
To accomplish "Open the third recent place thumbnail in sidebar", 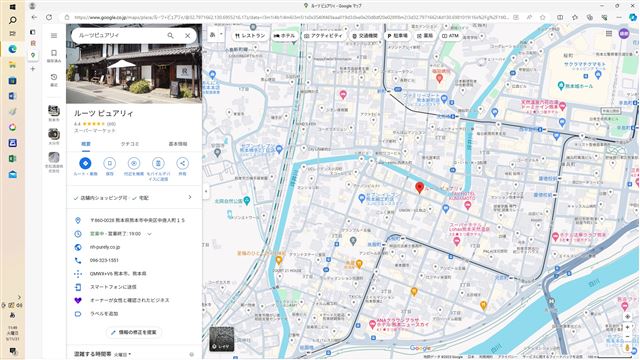I will (x=54, y=158).
